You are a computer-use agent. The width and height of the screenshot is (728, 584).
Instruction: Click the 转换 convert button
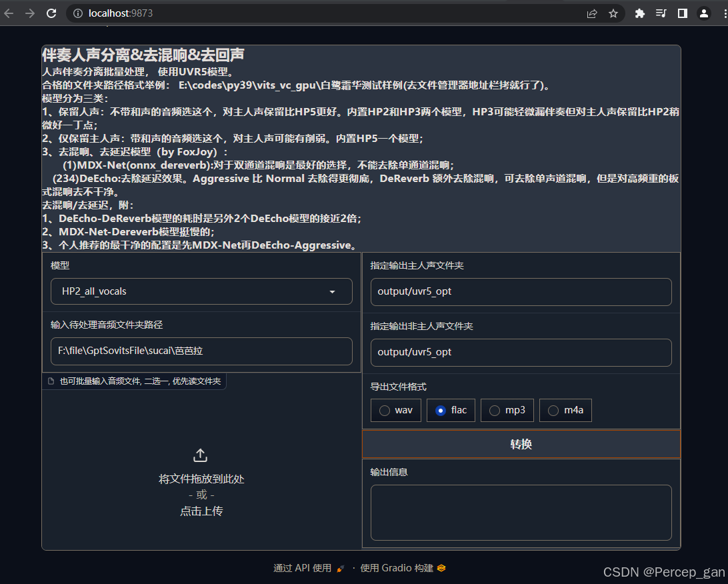(521, 444)
